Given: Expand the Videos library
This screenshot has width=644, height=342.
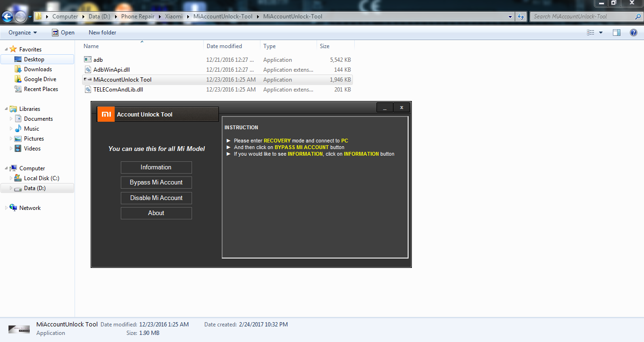Looking at the screenshot, I should [x=11, y=149].
